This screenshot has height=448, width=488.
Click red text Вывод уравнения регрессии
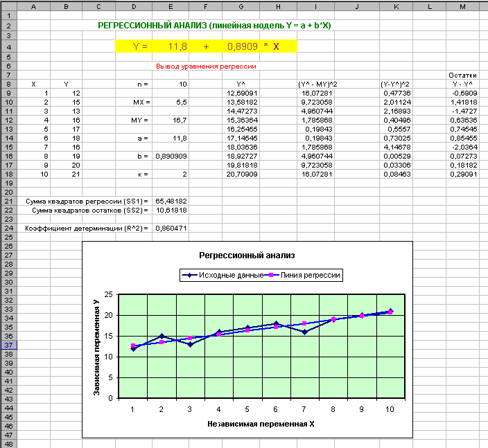[x=206, y=66]
